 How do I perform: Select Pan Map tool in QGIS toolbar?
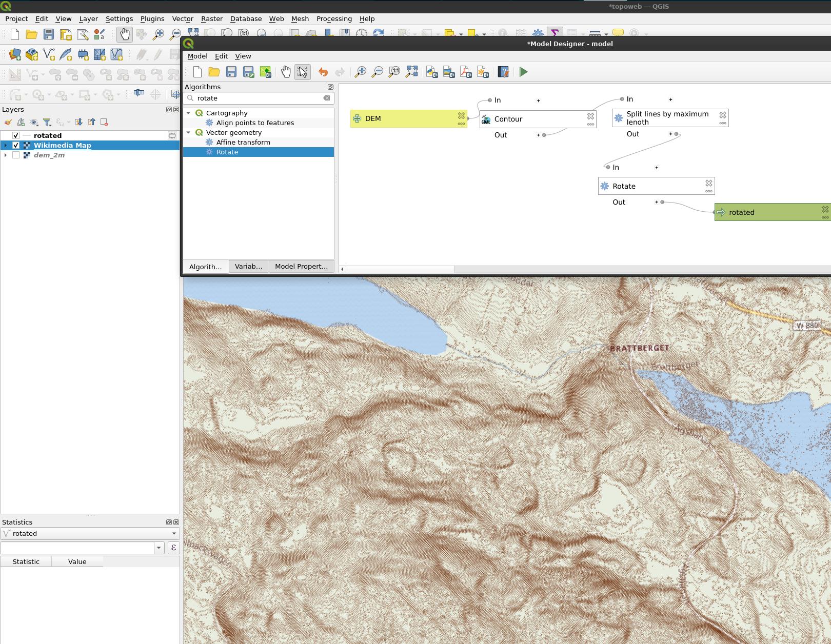tap(125, 34)
